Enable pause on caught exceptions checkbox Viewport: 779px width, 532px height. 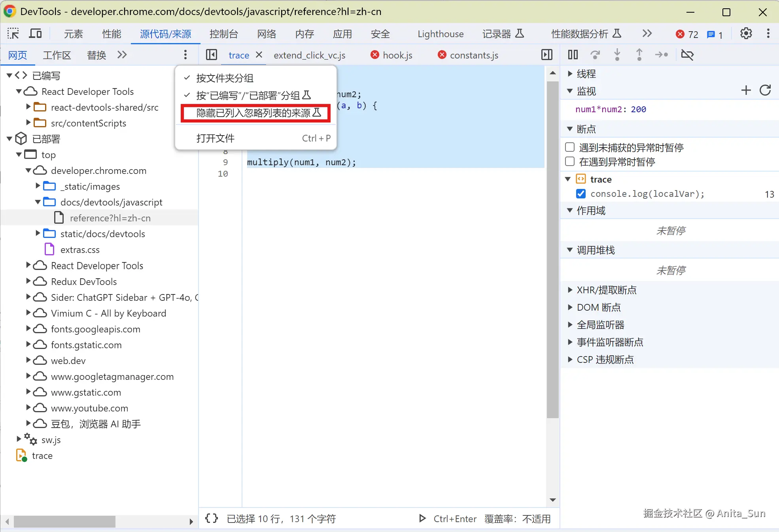click(x=570, y=162)
